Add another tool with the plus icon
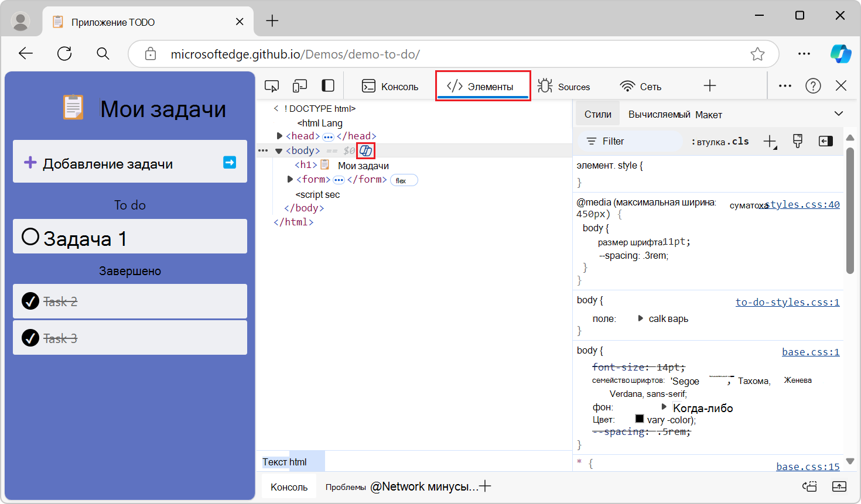Screen dimensions: 861x504 click(710, 86)
